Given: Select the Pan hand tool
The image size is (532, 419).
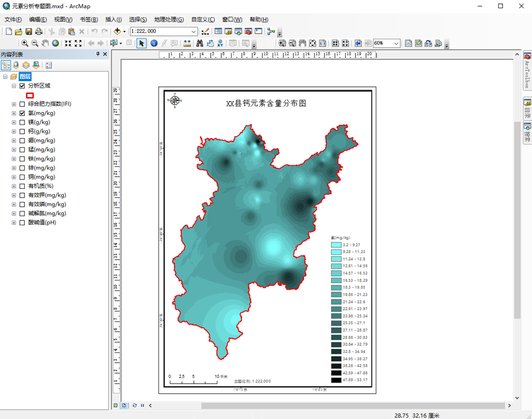Looking at the screenshot, I should pyautogui.click(x=45, y=43).
